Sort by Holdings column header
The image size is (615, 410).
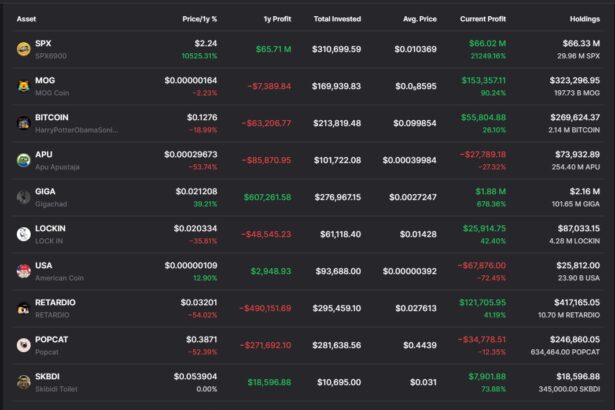[x=583, y=18]
